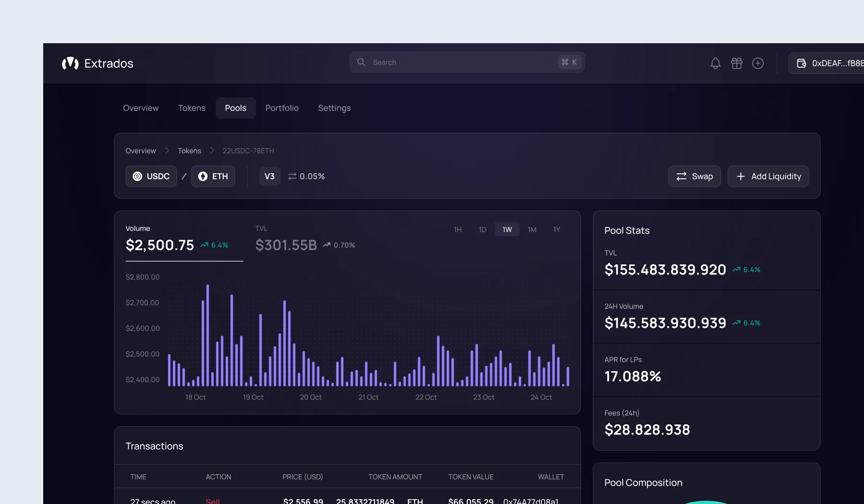Open the 0xDEAF wallet button

[826, 63]
